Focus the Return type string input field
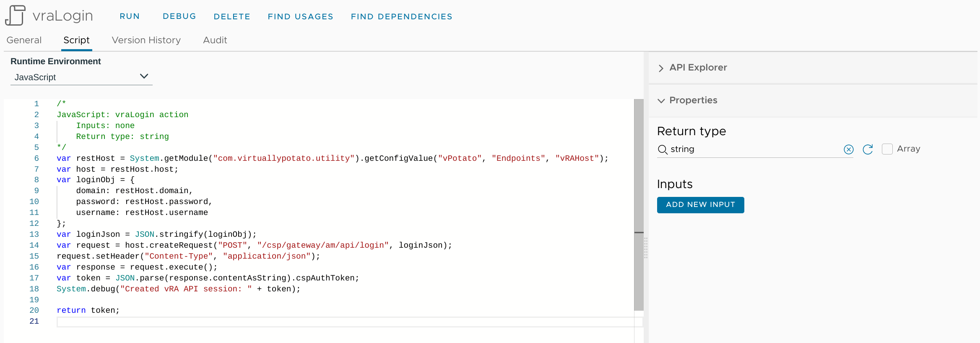The width and height of the screenshot is (980, 343). (755, 149)
